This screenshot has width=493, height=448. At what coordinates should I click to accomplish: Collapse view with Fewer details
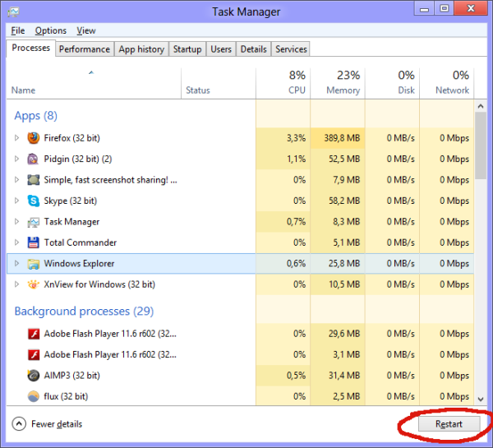[x=48, y=424]
